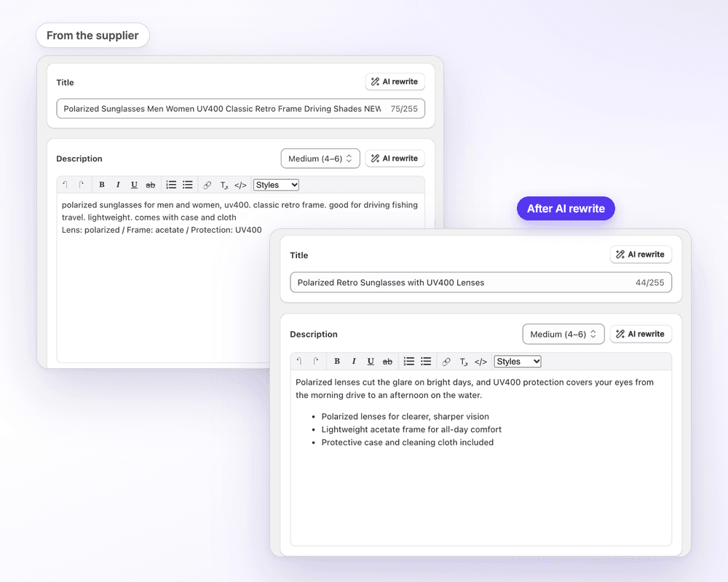This screenshot has height=582, width=728.
Task: Click the rewritten description paragraph about Polarized lenses cut the glare
Action: [475, 388]
